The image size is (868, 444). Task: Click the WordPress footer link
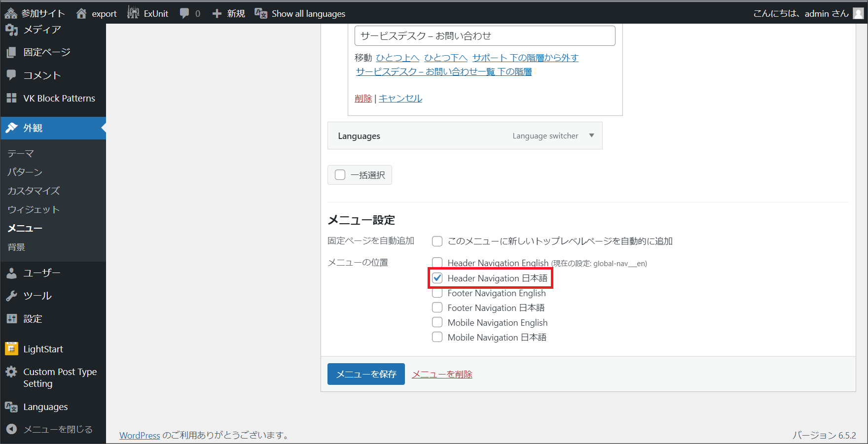click(140, 435)
